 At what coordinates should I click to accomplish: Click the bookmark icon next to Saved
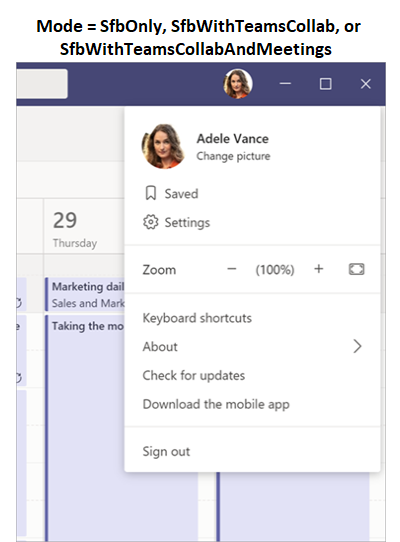[x=151, y=193]
